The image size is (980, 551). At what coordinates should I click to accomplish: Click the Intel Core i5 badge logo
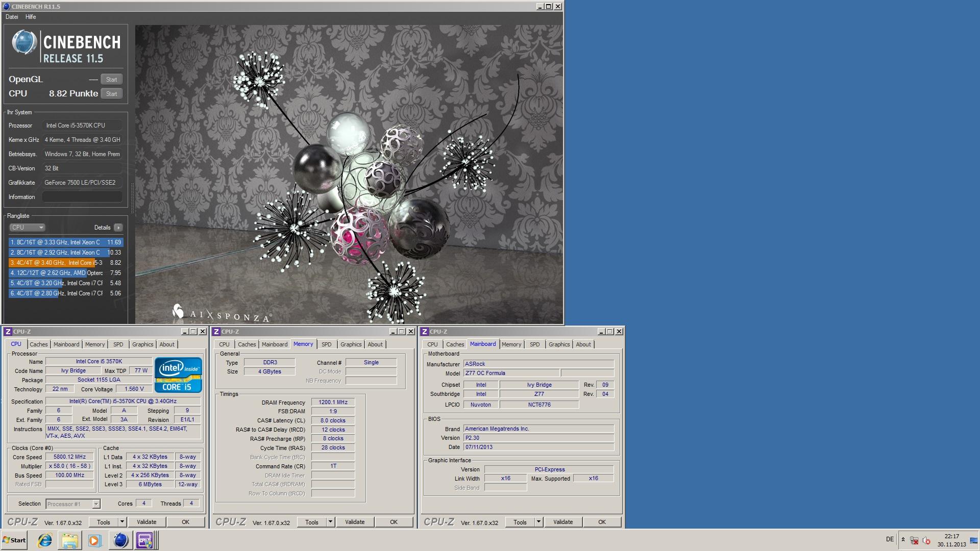[x=178, y=375]
